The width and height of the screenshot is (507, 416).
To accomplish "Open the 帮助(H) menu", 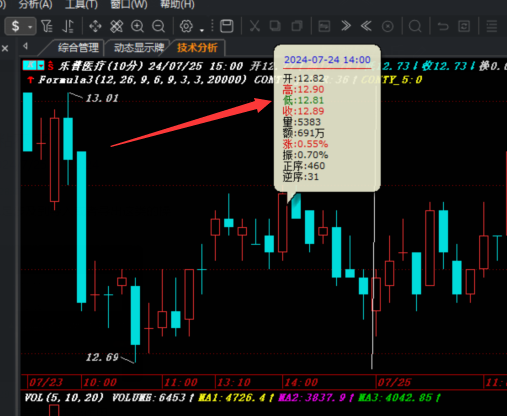I will (x=177, y=4).
